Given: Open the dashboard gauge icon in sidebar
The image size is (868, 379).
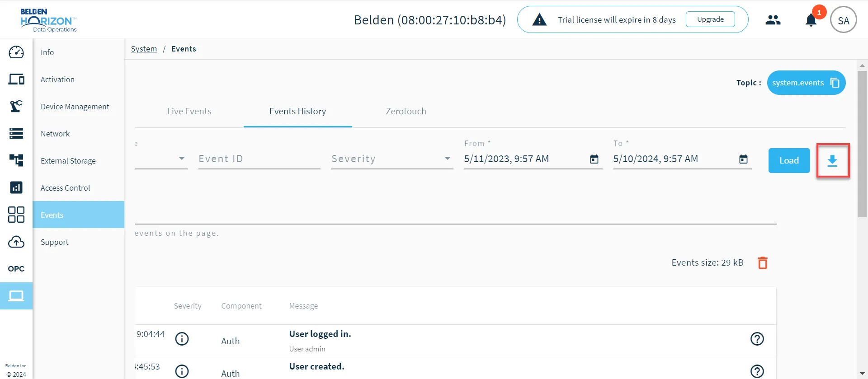Looking at the screenshot, I should [x=16, y=52].
